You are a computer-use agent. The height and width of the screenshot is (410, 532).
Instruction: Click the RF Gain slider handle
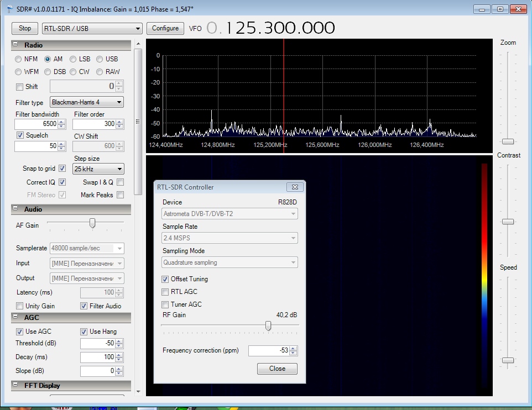pyautogui.click(x=268, y=326)
